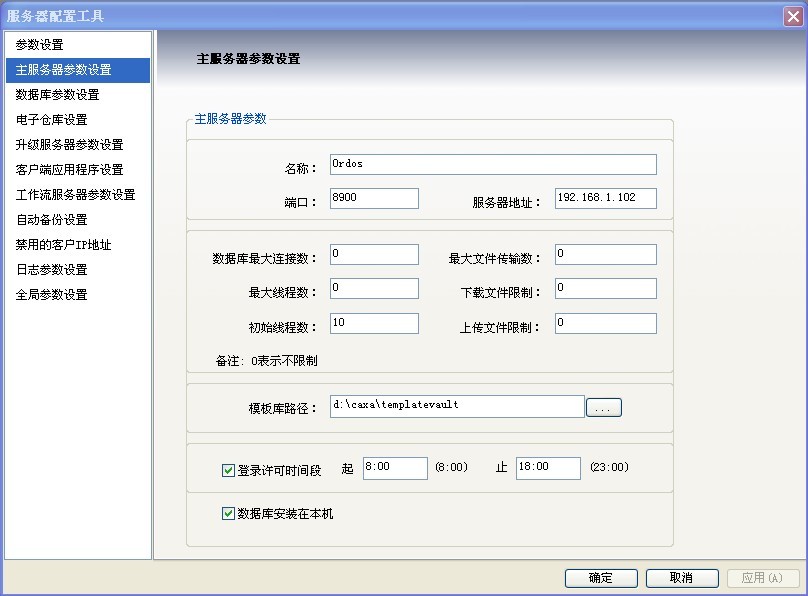Click the 起 start time field 8:00
808x596 pixels.
pyautogui.click(x=395, y=468)
